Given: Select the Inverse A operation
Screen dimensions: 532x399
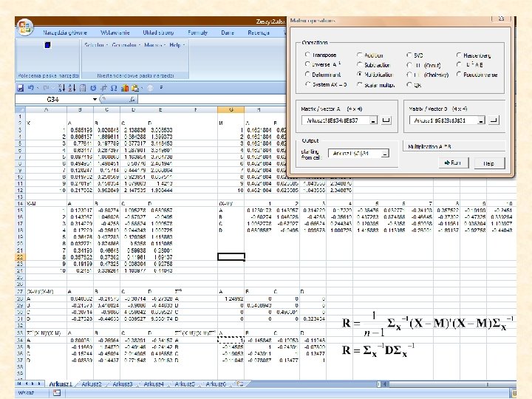Looking at the screenshot, I should pyautogui.click(x=323, y=64).
